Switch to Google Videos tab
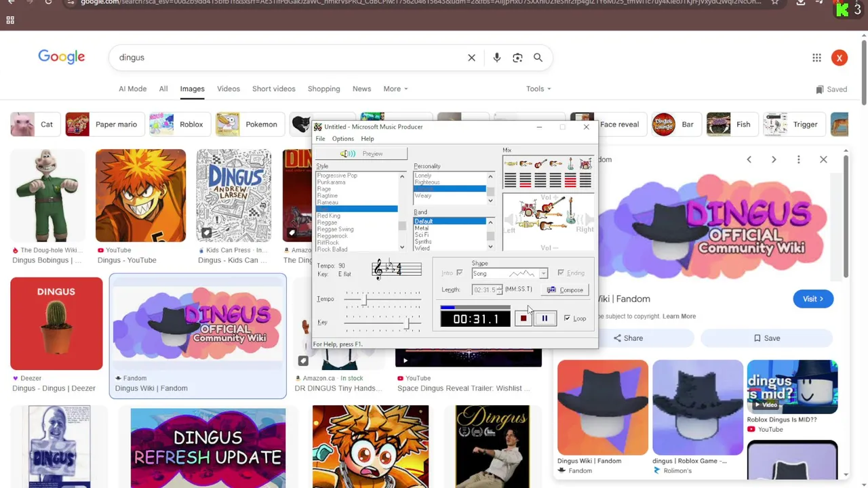The width and height of the screenshot is (868, 488). point(229,89)
